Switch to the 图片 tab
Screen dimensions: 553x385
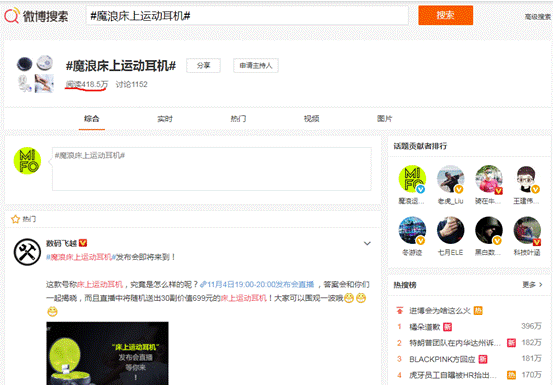pos(384,119)
